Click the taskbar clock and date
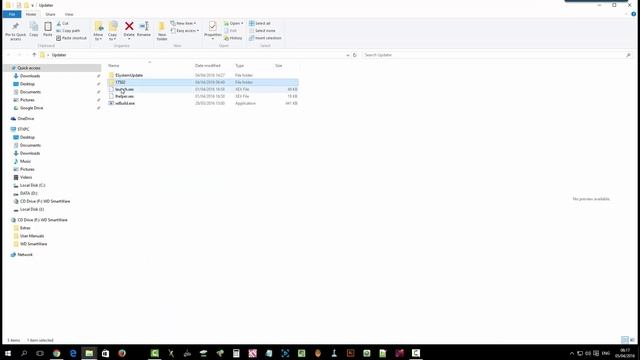The image size is (640, 360). 625,353
